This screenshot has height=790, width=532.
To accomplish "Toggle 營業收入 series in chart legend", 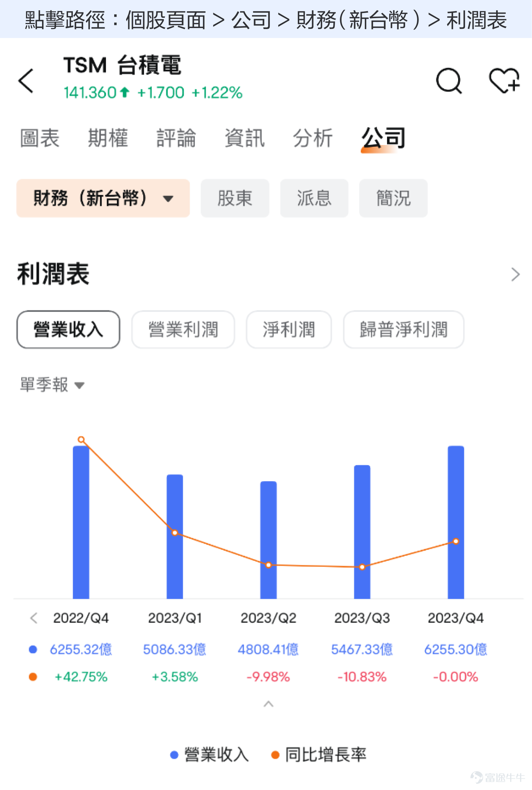I will pyautogui.click(x=210, y=754).
